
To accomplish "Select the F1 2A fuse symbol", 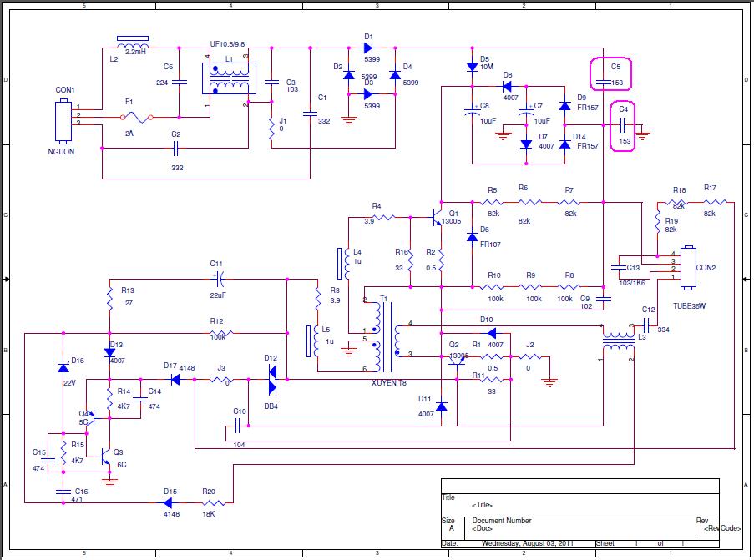I will pos(137,117).
